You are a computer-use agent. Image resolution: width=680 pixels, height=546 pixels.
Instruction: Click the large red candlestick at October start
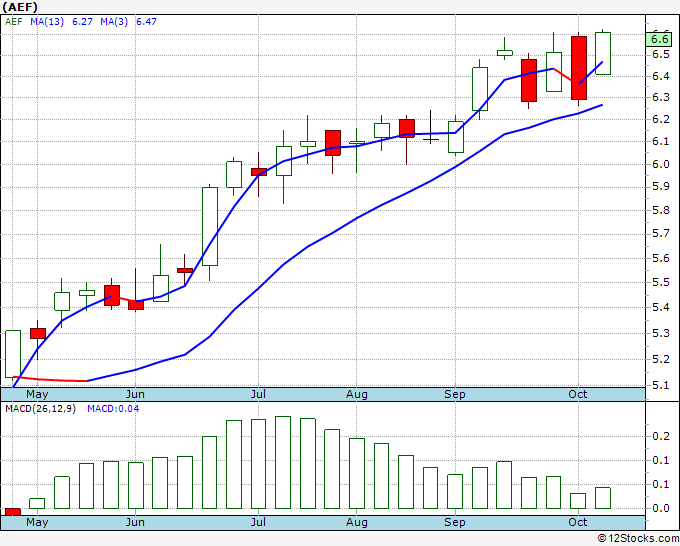click(579, 68)
